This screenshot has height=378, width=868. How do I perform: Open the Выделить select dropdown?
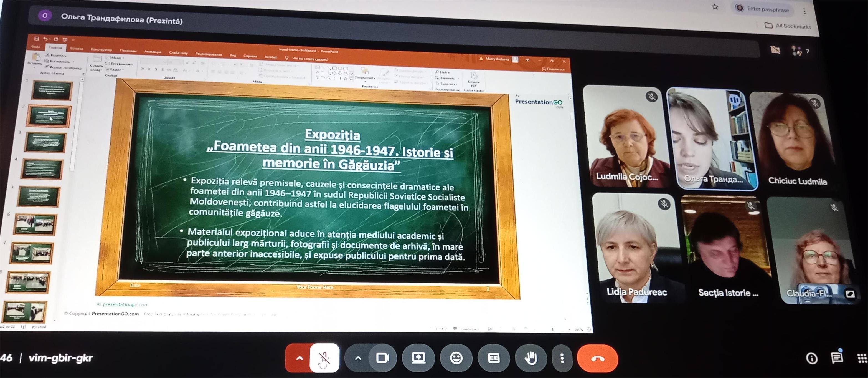tap(446, 84)
